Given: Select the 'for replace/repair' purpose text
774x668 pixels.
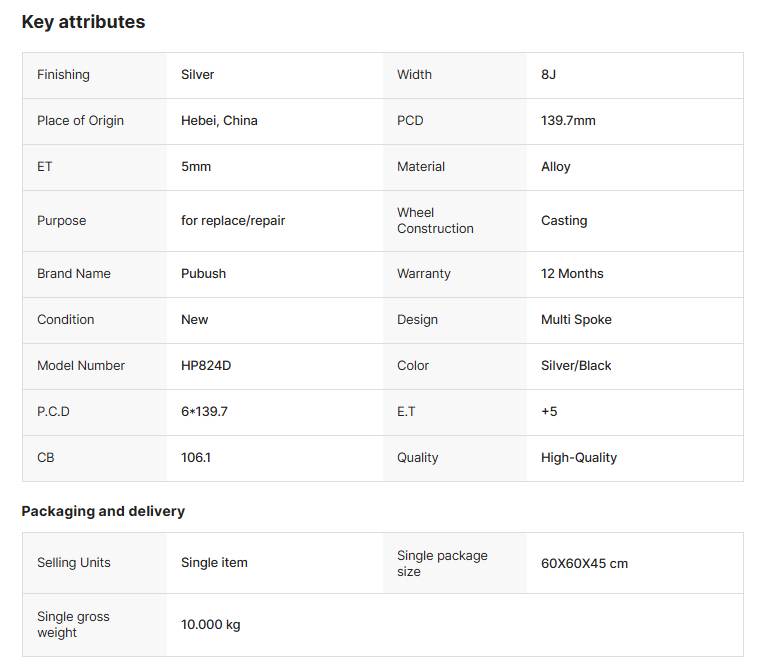Looking at the screenshot, I should tap(233, 221).
